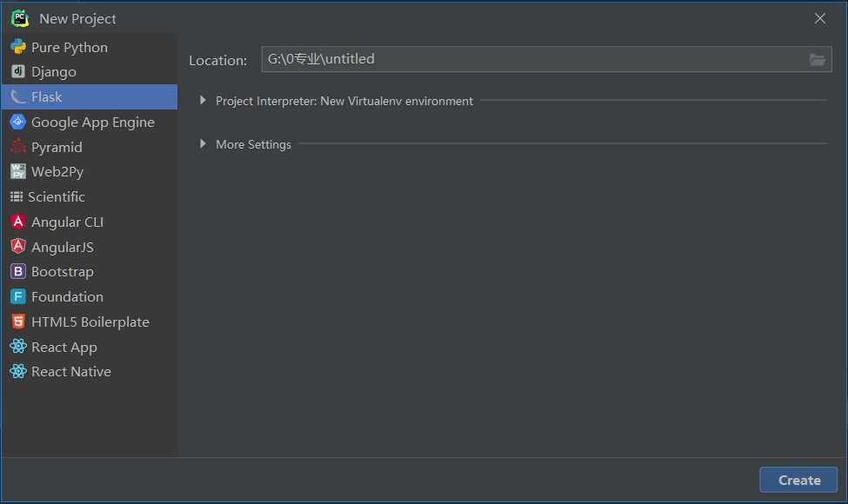Choose Web2Py project type
The width and height of the screenshot is (848, 504).
[x=89, y=172]
